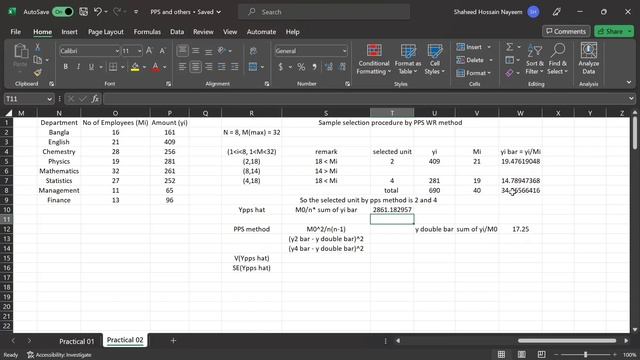
Task: Switch to the Insert tab
Action: [x=69, y=31]
